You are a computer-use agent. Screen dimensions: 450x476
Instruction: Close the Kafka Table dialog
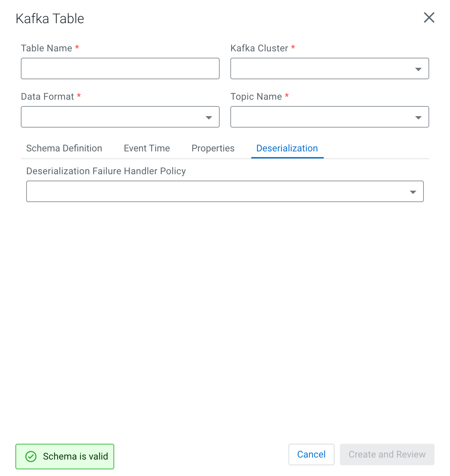coord(429,17)
